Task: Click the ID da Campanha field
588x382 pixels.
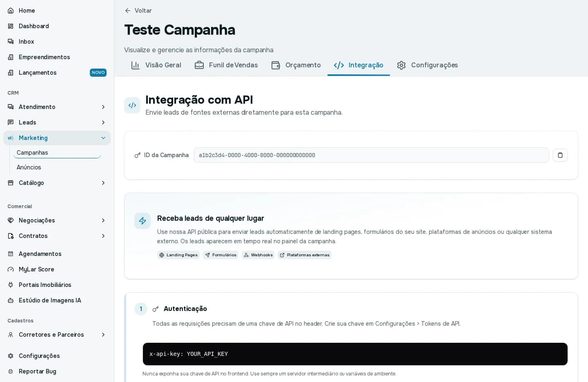Action: (x=371, y=155)
